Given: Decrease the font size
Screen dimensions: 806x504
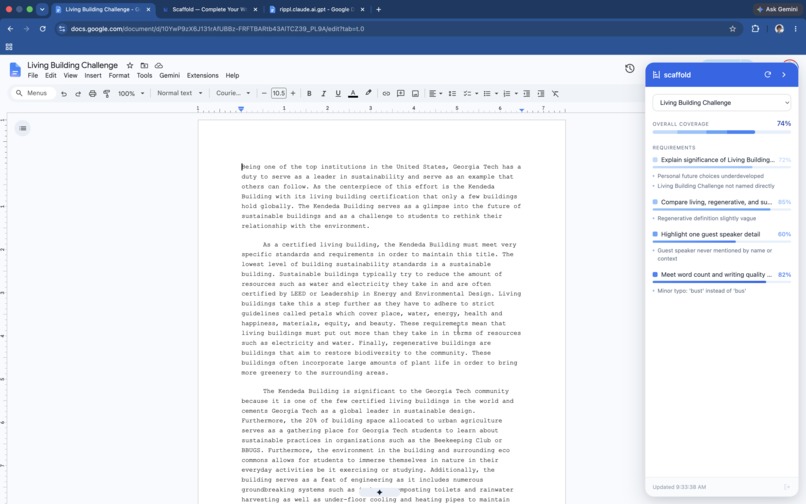Looking at the screenshot, I should point(264,93).
